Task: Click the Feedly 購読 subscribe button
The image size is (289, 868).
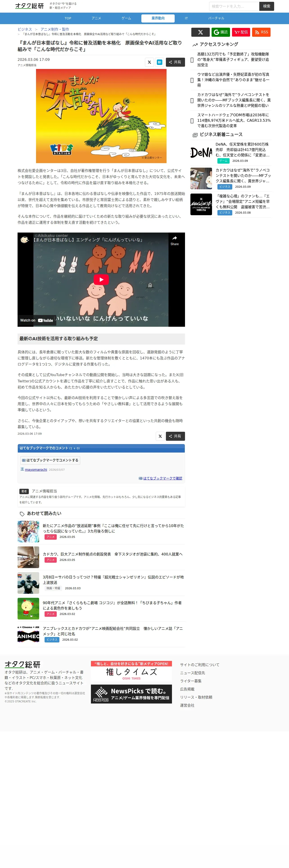Action: click(221, 32)
